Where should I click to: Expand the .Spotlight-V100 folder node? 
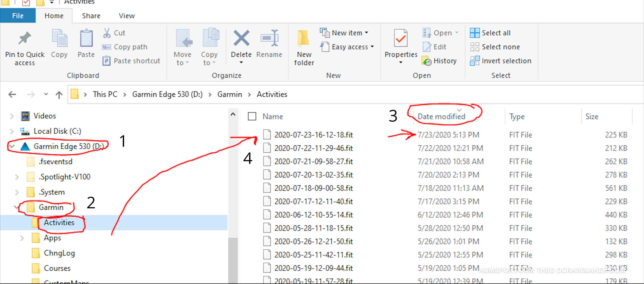(x=17, y=177)
